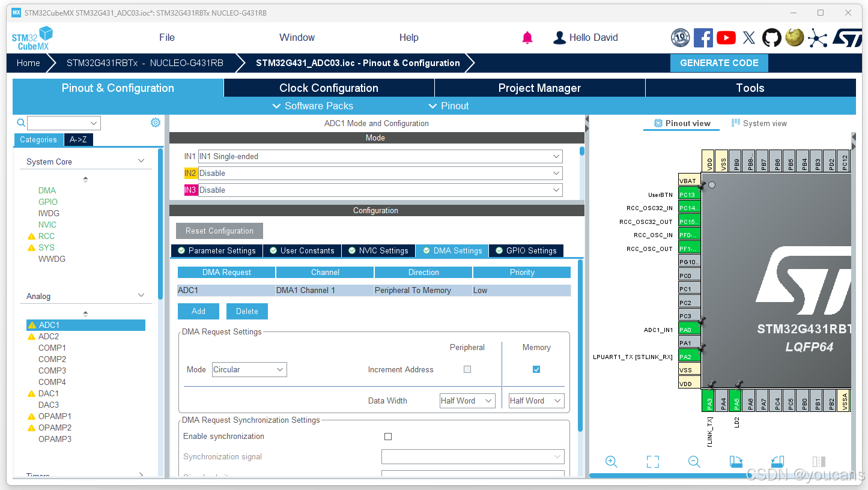This screenshot has height=490, width=868.
Task: Switch to System view
Action: [759, 124]
